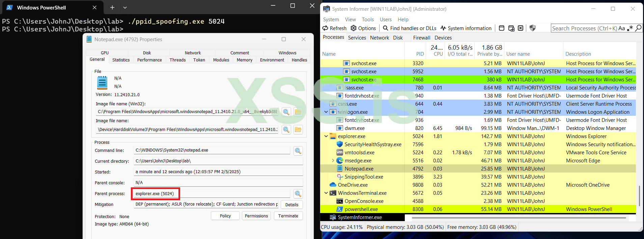
Task: Switch to the Devices tab
Action: [x=443, y=37]
